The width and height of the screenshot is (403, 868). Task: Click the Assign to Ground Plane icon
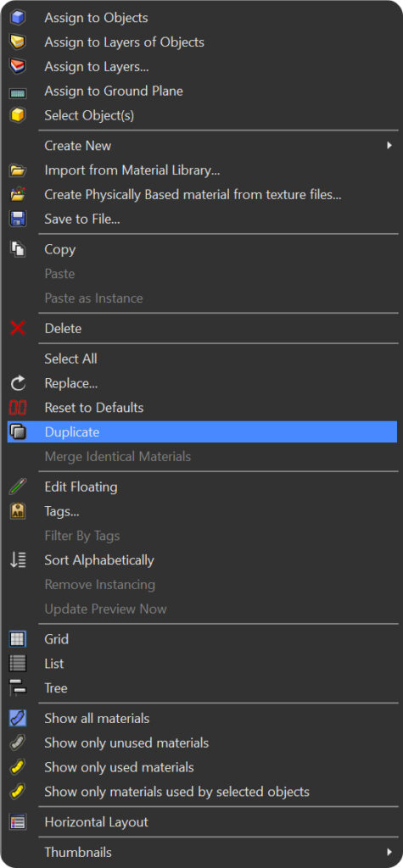(18, 92)
